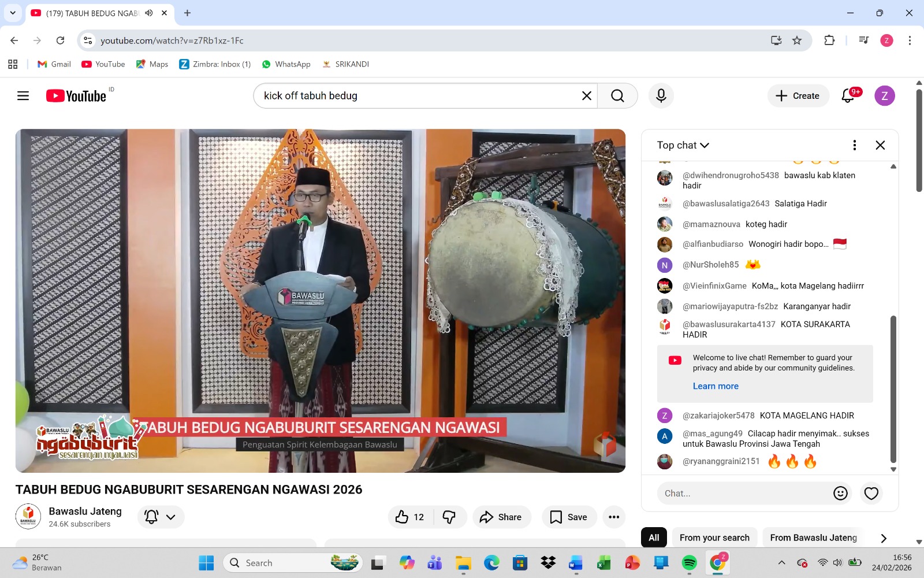Bookmark this page with star
Image resolution: width=924 pixels, height=578 pixels.
[797, 40]
